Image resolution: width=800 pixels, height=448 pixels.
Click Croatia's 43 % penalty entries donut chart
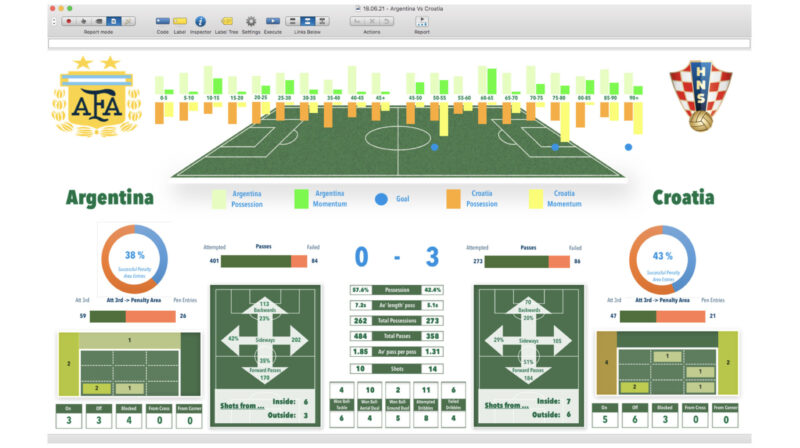click(x=662, y=260)
